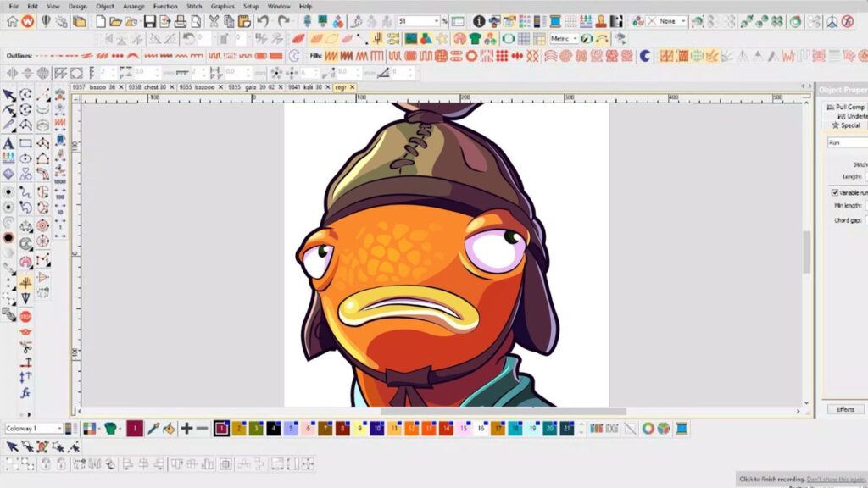
Task: Click the thread spool icon by palette
Action: coord(682,428)
